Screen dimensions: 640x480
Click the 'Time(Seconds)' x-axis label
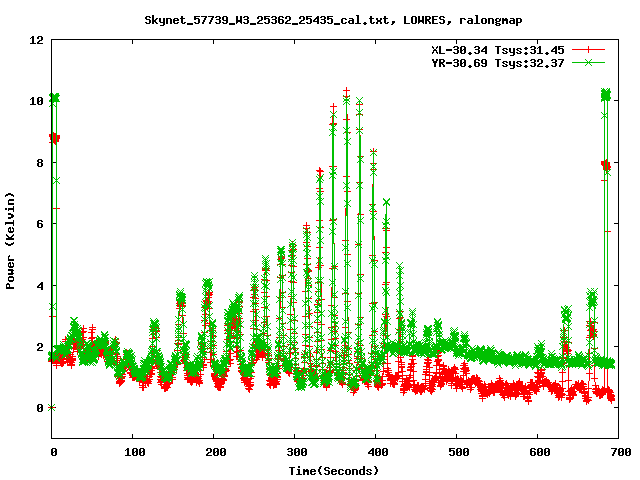tap(333, 471)
